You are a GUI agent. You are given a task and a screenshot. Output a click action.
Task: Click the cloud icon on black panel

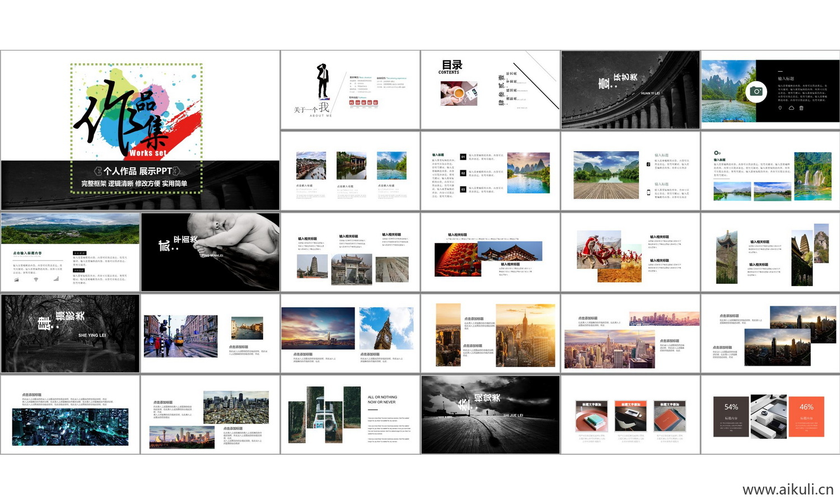(x=791, y=108)
